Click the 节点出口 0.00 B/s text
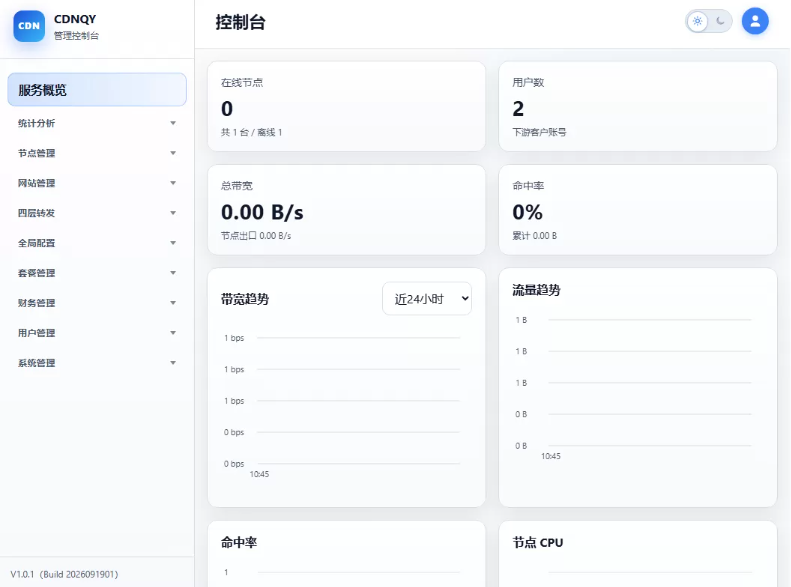Image resolution: width=791 pixels, height=587 pixels. pyautogui.click(x=256, y=236)
